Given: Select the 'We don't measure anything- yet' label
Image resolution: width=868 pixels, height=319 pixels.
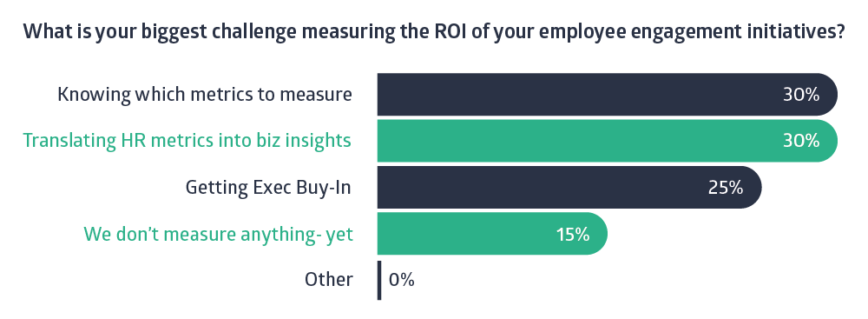Looking at the screenshot, I should 218,234.
